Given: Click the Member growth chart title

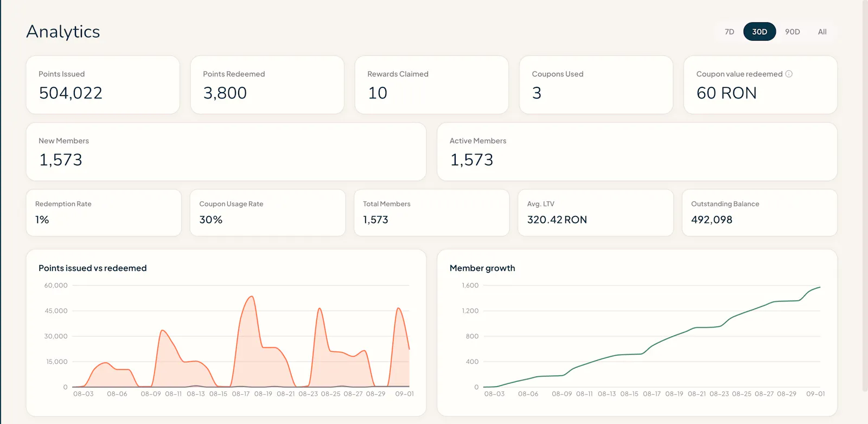Looking at the screenshot, I should [x=482, y=268].
